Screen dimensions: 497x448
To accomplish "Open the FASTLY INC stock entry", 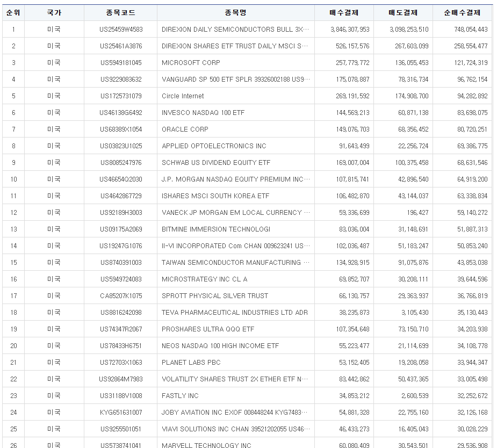I will [x=178, y=395].
